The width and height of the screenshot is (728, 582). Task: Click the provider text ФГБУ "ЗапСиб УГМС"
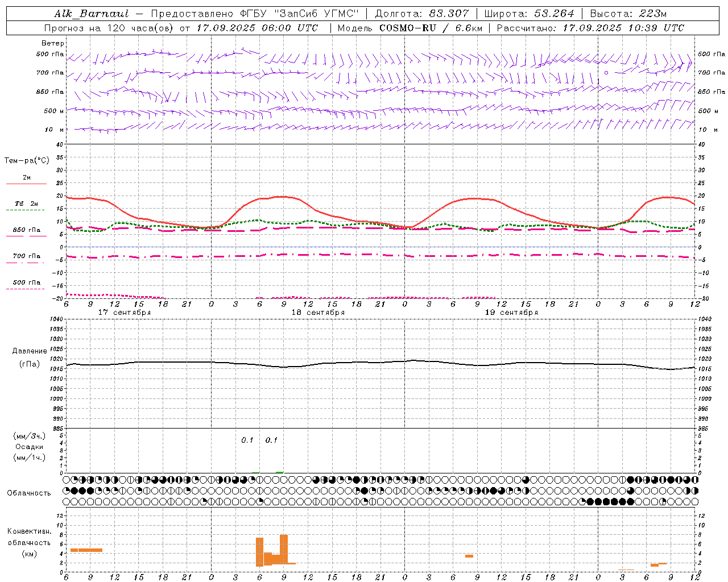point(300,14)
